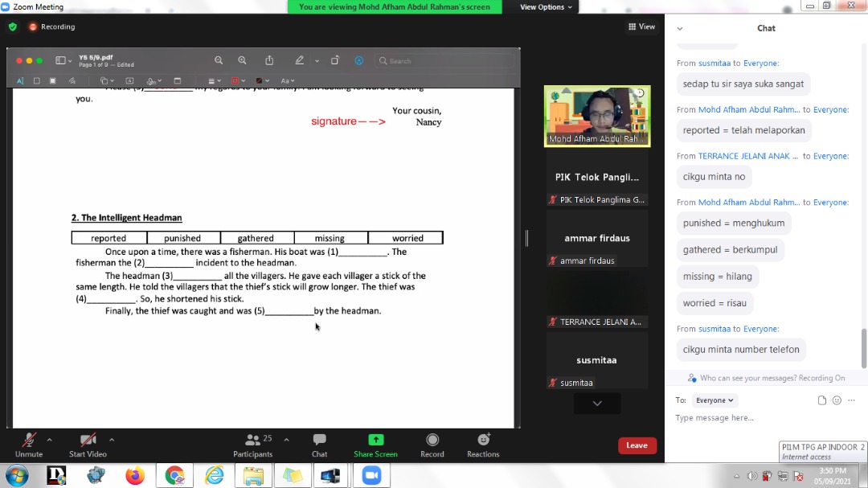Select the rectangular selection tool in Markup

(36, 81)
